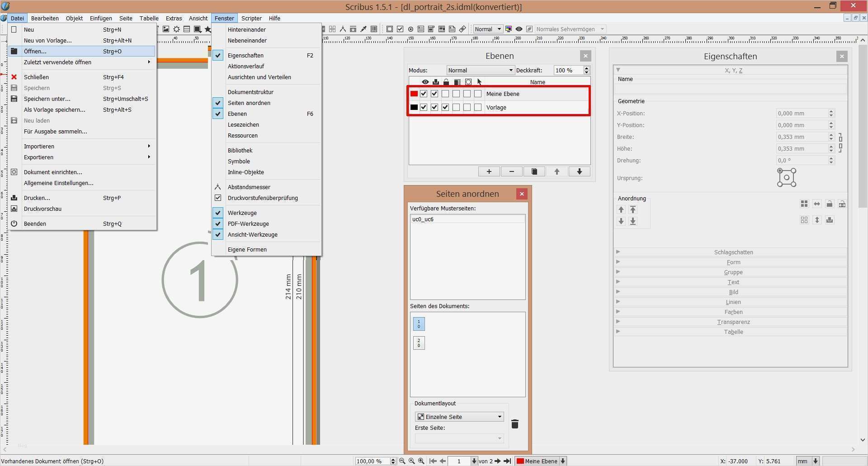
Task: Raise object one level in Anordnung
Action: [621, 209]
